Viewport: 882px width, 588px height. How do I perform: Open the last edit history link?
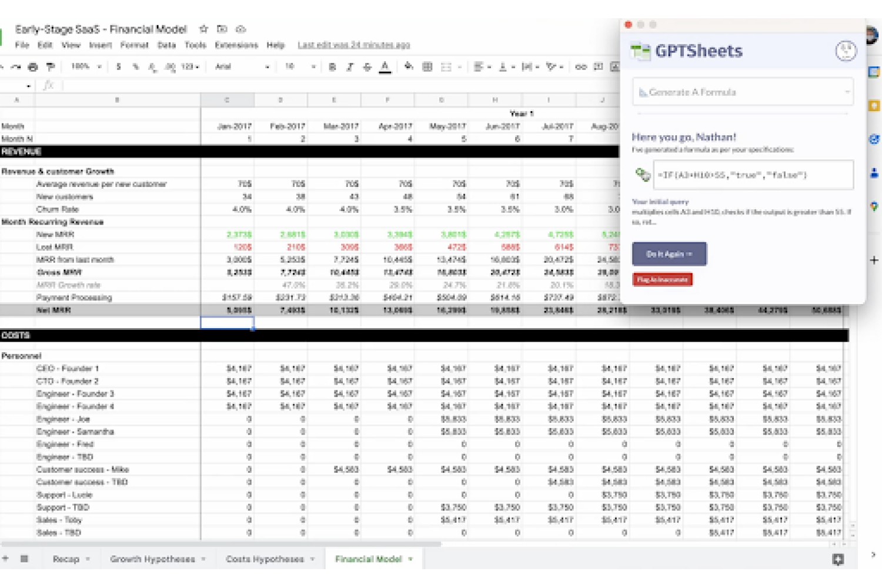click(x=354, y=45)
